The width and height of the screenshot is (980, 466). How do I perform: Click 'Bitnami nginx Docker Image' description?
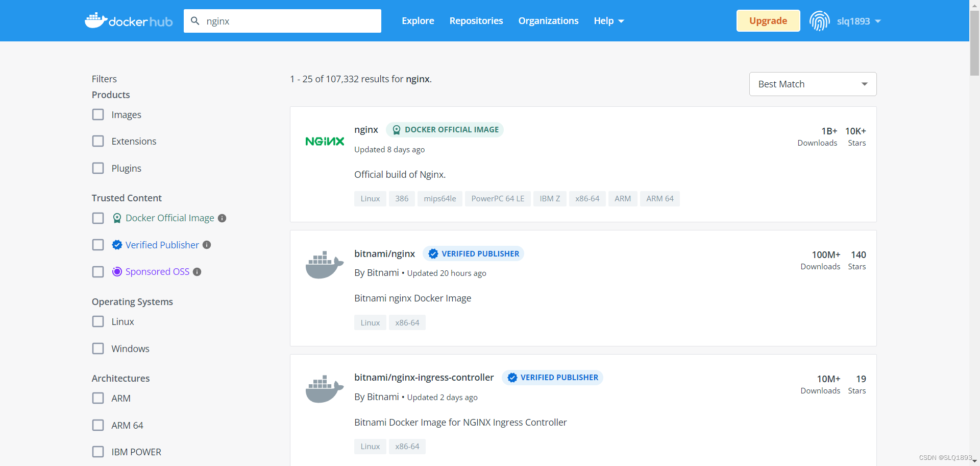click(413, 298)
